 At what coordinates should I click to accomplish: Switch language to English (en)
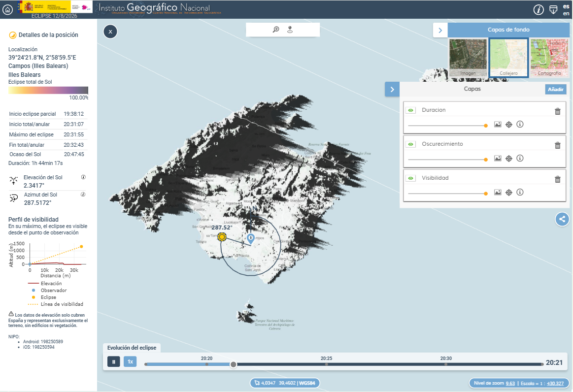click(566, 14)
